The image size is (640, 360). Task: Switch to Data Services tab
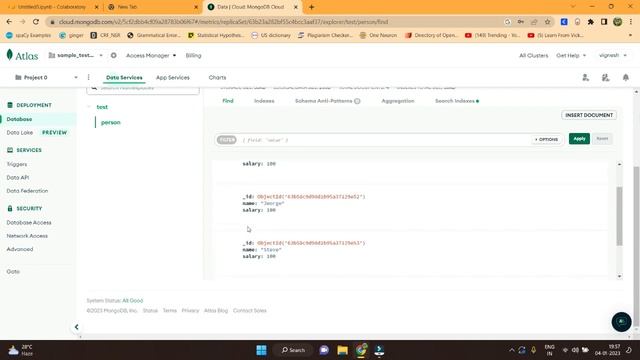(124, 78)
